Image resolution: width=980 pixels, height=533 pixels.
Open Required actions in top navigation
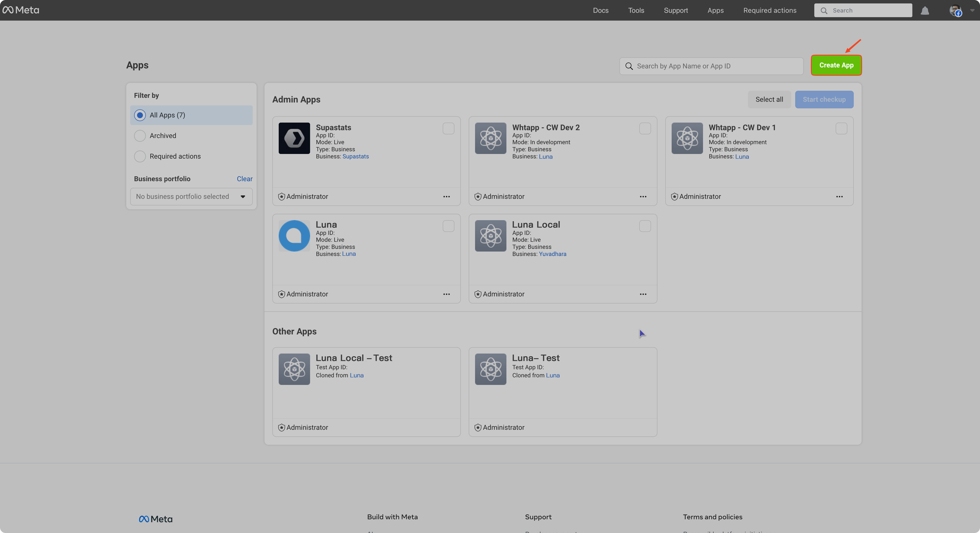(770, 10)
